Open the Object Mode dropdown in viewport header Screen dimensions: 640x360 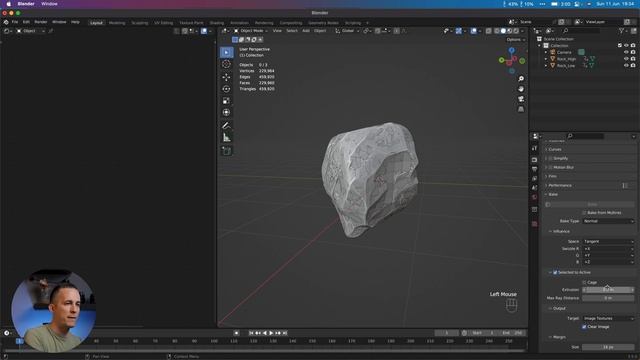(x=251, y=31)
